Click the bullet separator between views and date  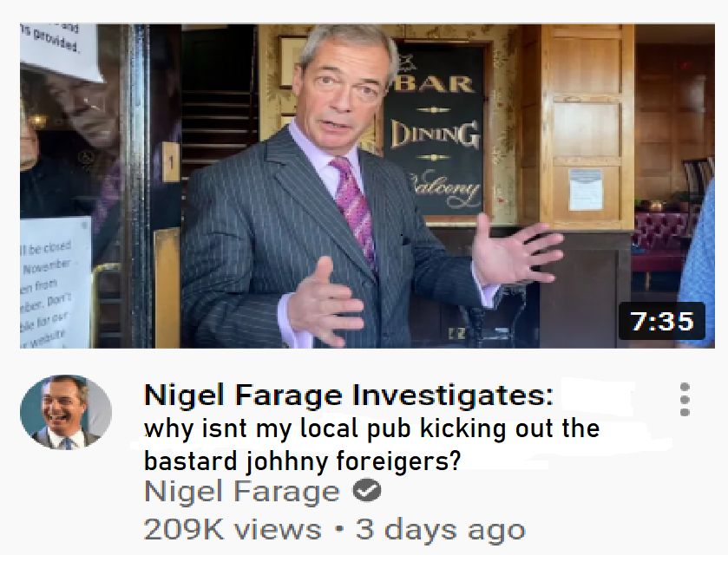[339, 529]
